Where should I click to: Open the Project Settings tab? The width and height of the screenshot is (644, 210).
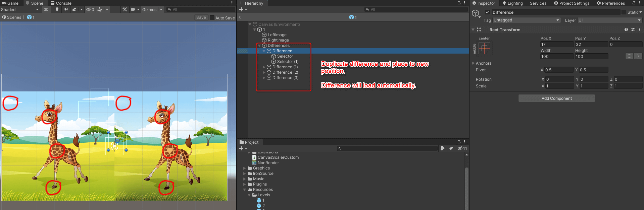[572, 3]
